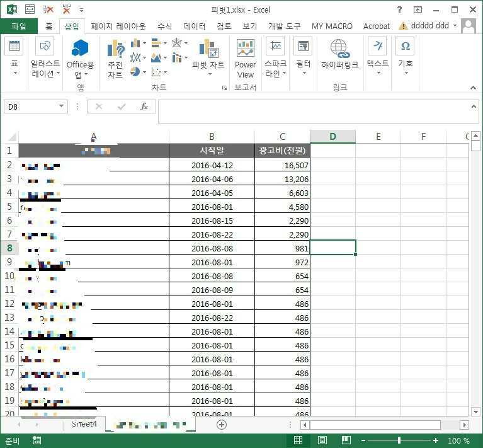Screen dimensions: 483x448
Task: Open the Office Apps (Office용 앱) button
Action: (80, 59)
